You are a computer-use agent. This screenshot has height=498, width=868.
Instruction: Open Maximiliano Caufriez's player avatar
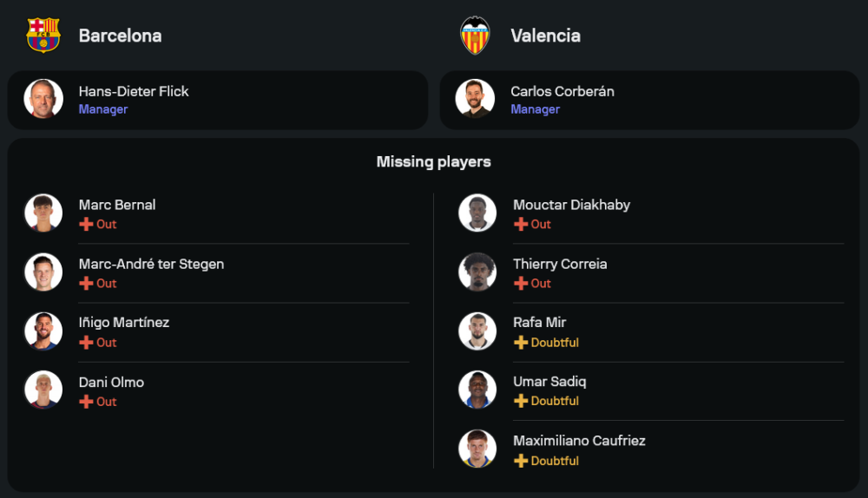tap(477, 449)
